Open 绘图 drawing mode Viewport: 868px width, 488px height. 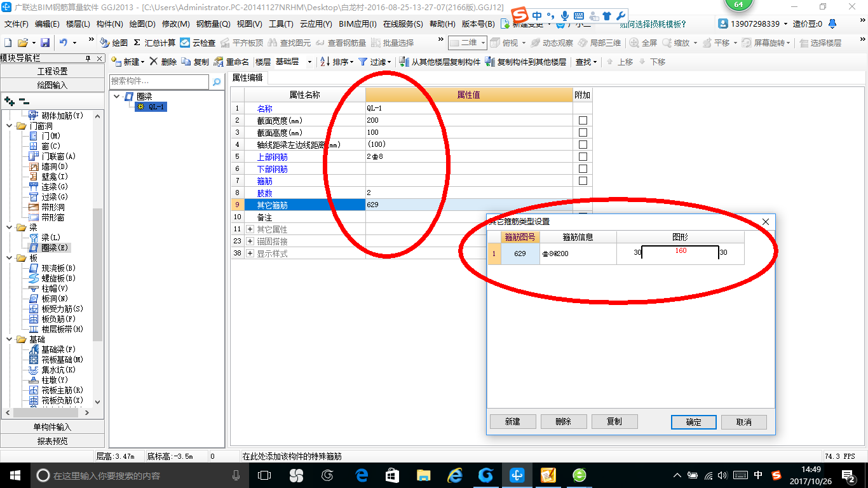pos(114,43)
